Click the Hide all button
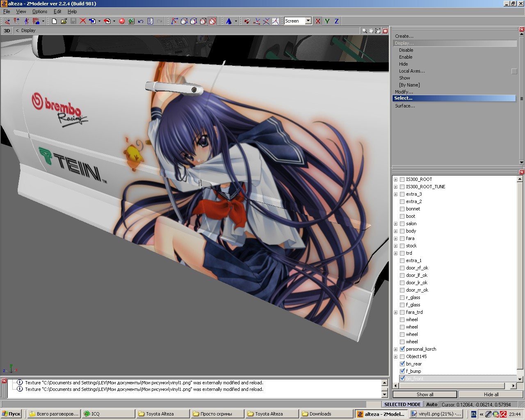This screenshot has width=525, height=420. click(491, 394)
